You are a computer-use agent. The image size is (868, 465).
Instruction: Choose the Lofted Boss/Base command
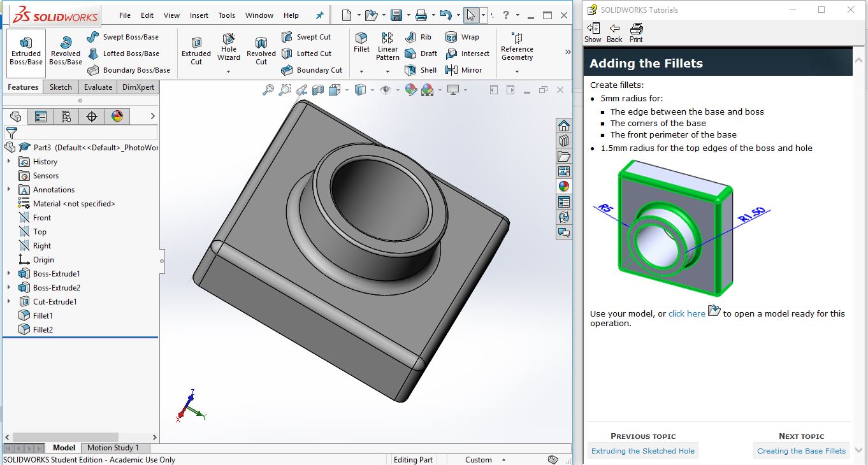click(x=123, y=54)
